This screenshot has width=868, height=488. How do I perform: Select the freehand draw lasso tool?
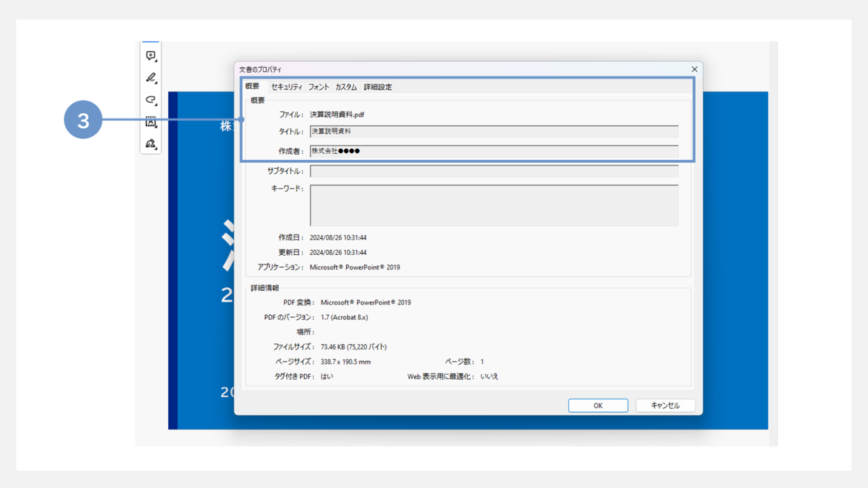(x=151, y=100)
